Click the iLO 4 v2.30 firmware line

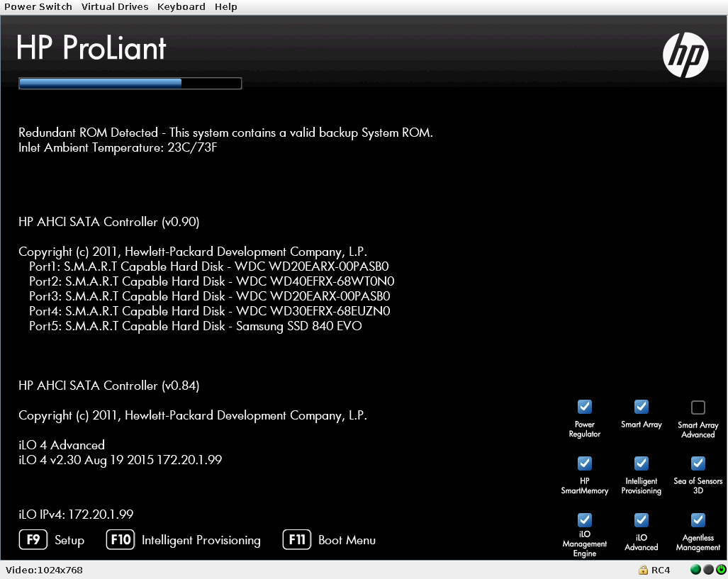point(121,460)
